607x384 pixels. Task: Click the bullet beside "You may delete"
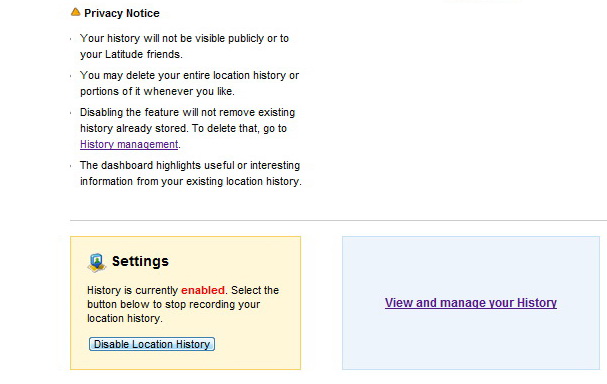[71, 76]
